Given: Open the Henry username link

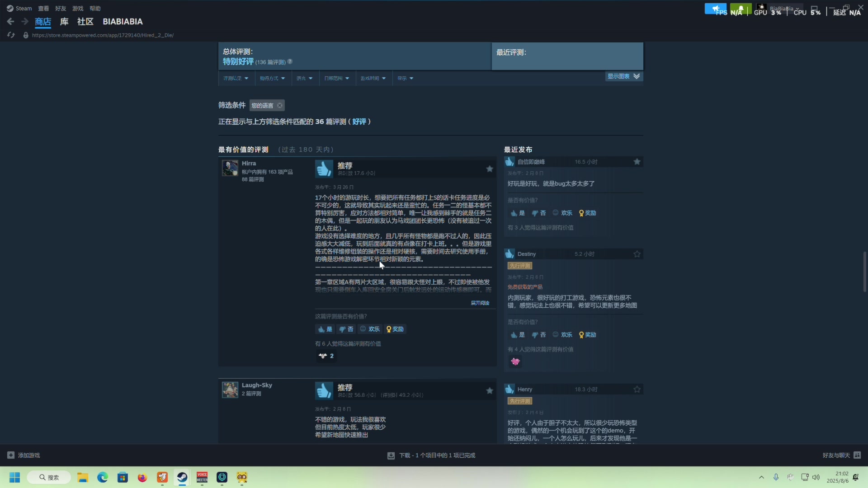Looking at the screenshot, I should click(x=525, y=389).
